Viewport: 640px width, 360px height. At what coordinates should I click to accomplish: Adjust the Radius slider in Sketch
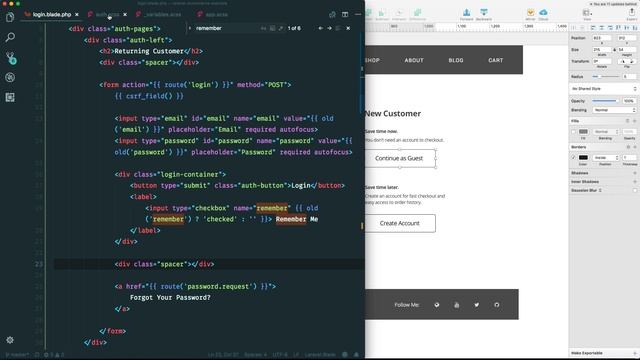tap(606, 77)
